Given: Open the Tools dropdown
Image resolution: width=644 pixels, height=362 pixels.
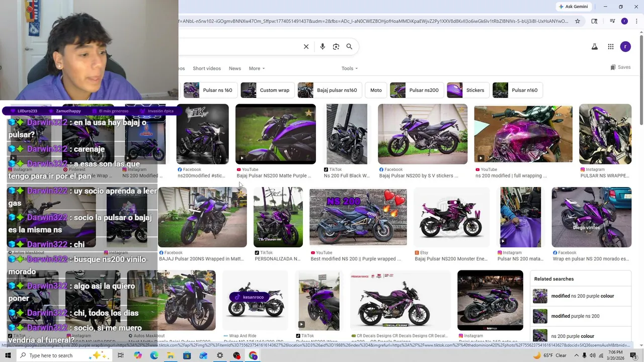Looking at the screenshot, I should (350, 68).
